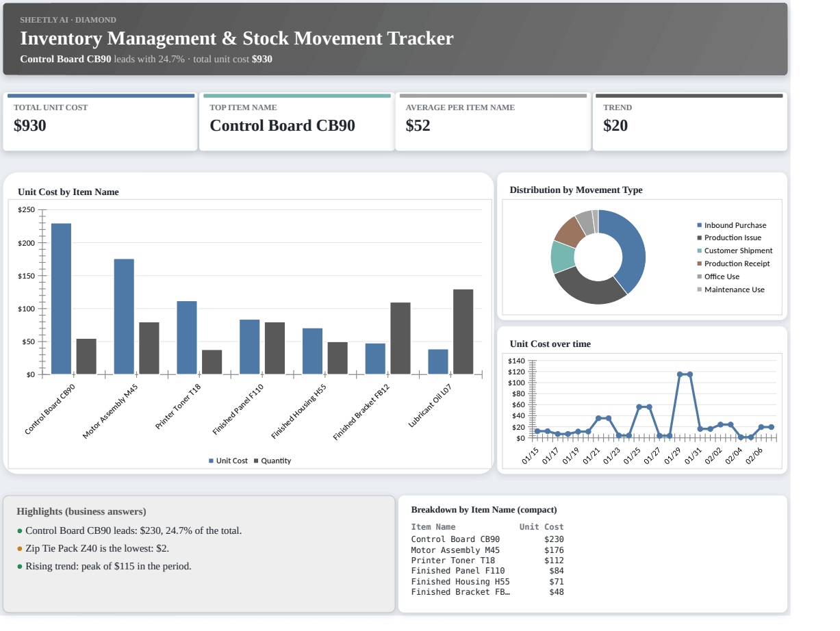Click the Customer Shipment donut slice
This screenshot has width=840, height=631.
[562, 257]
